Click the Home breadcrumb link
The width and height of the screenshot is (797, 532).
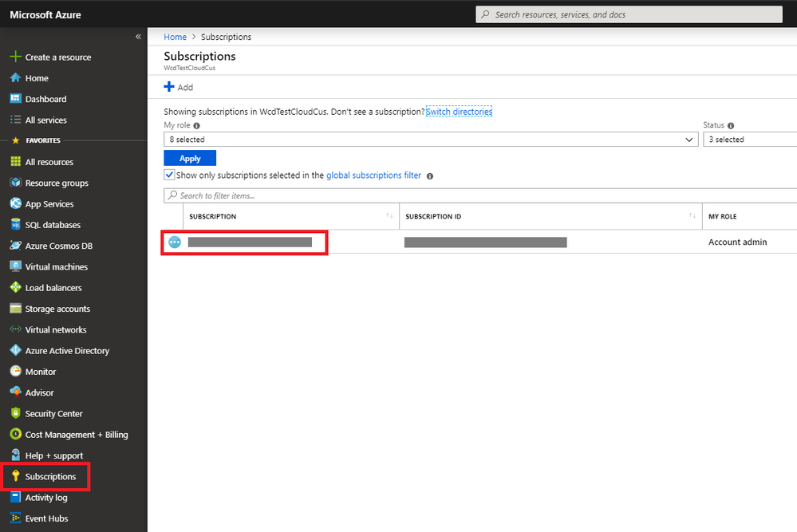(175, 37)
